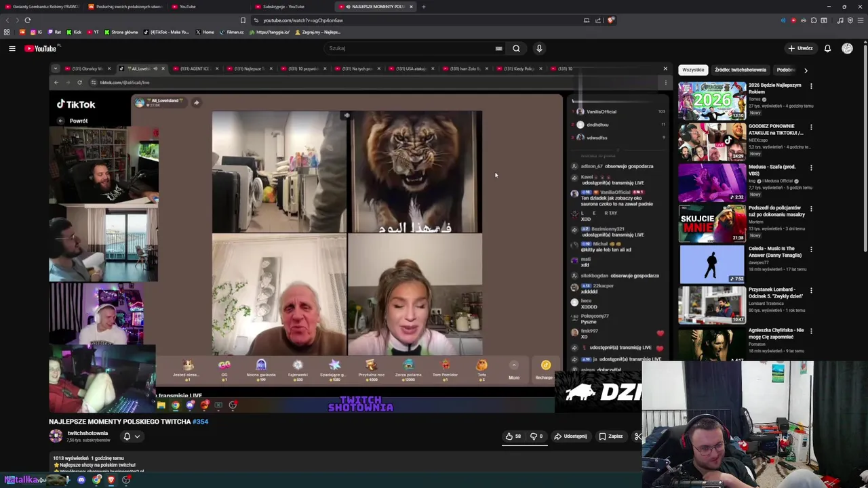This screenshot has width=868, height=488.
Task: Dislike the video with thumbs down
Action: [536, 436]
